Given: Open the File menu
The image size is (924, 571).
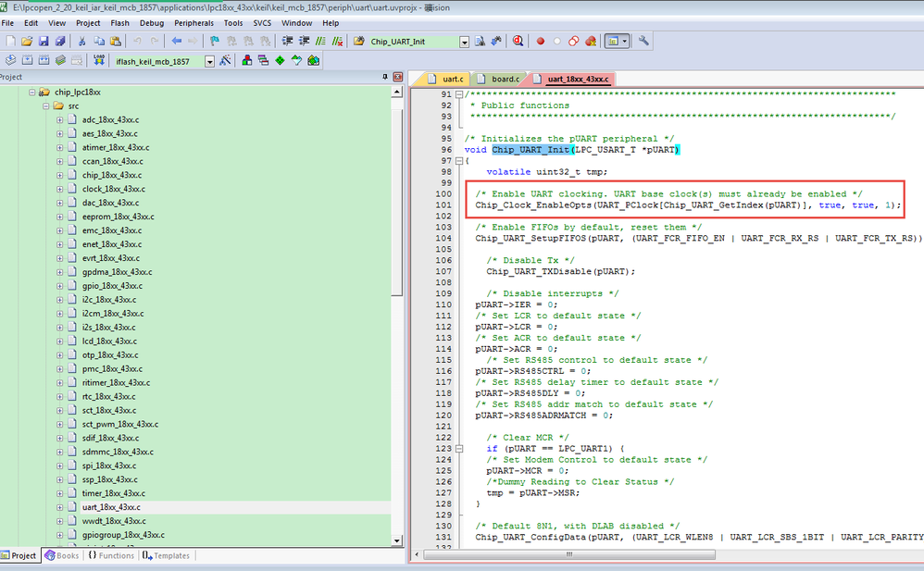Looking at the screenshot, I should point(7,23).
